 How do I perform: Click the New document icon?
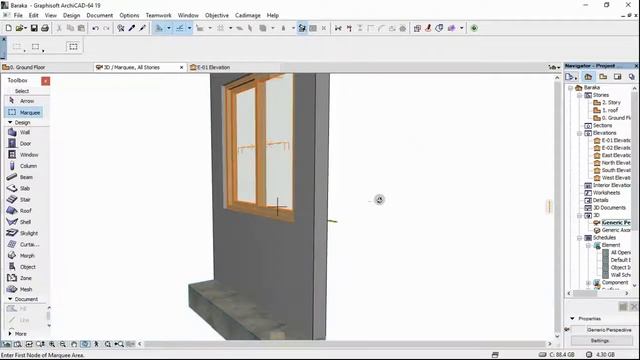click(8, 28)
